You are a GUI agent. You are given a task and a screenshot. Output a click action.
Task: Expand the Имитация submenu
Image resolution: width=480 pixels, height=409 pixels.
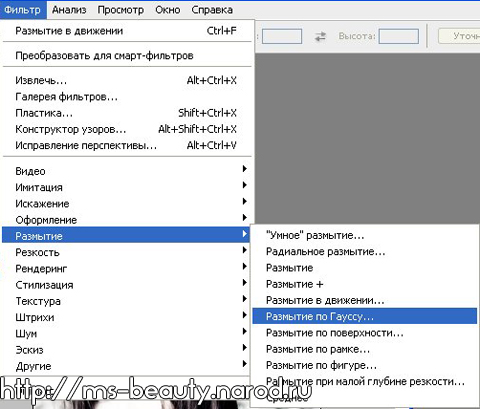[127, 187]
